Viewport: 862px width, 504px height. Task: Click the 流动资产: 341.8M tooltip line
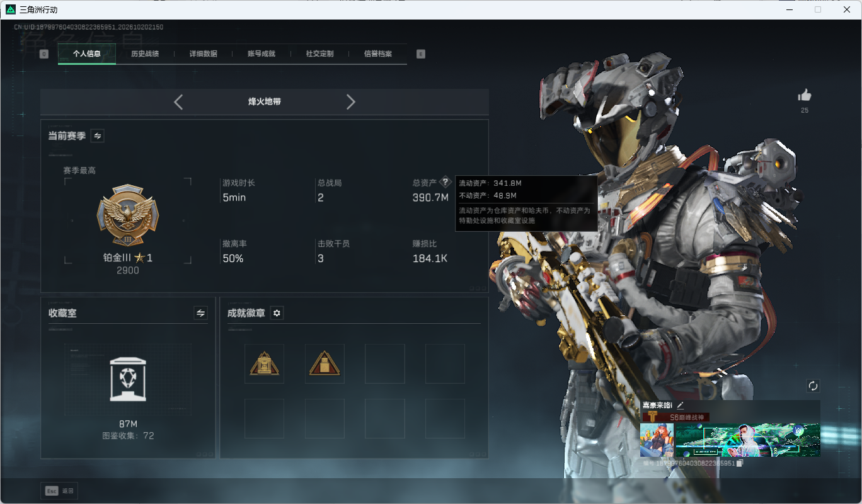point(490,183)
